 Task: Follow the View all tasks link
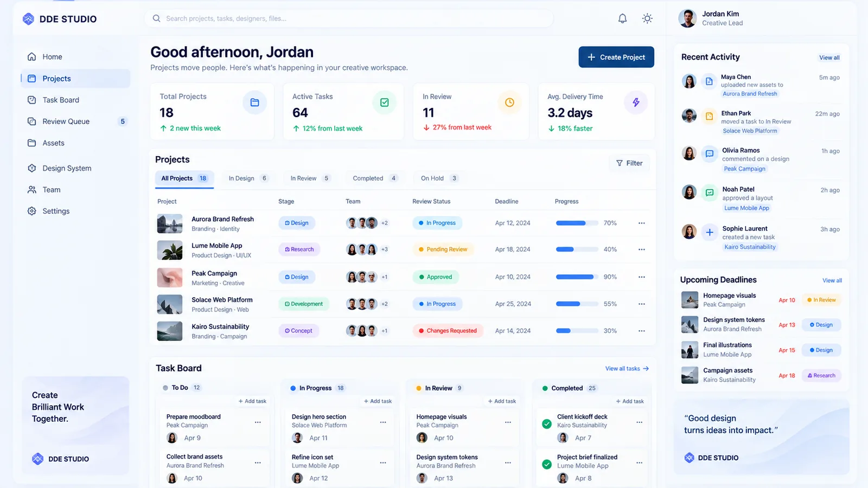627,369
